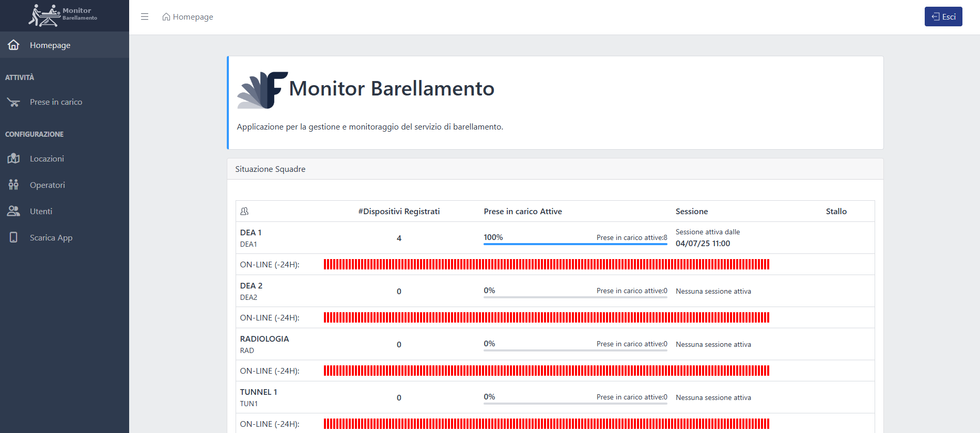Click the Monitor Barellamento main heading
Image resolution: width=980 pixels, height=433 pixels.
392,89
